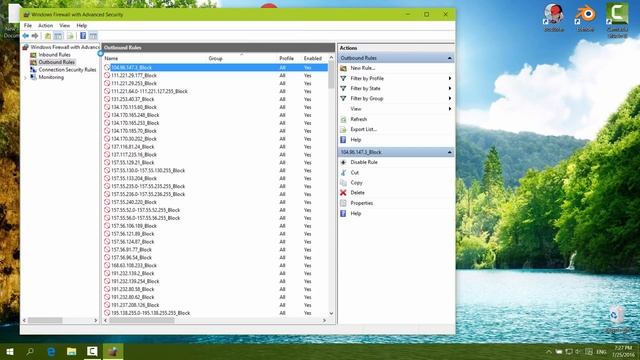
Task: Toggle the Show/Hide Console Tree toolbar icon
Action: coord(58,36)
